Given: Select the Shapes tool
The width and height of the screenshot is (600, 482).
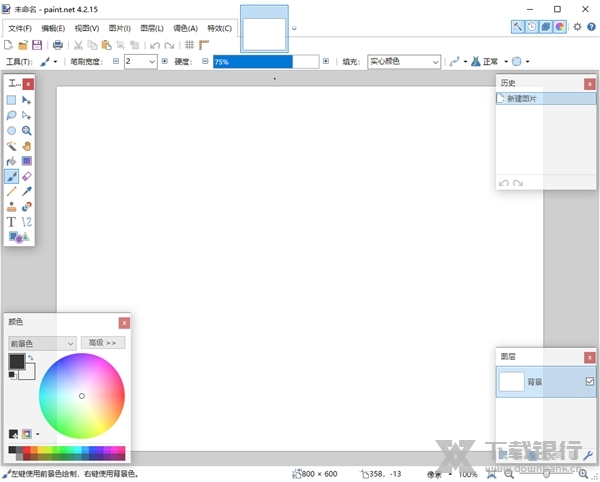Looking at the screenshot, I should pos(19,237).
